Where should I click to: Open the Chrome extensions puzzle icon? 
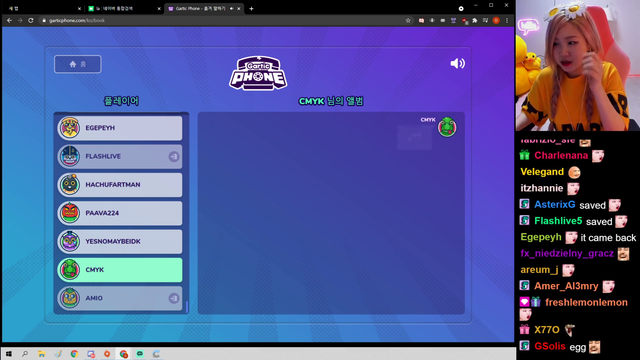pyautogui.click(x=475, y=20)
